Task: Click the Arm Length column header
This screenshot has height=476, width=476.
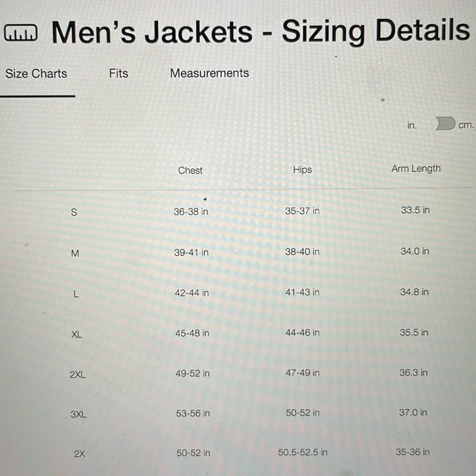Action: 416,169
